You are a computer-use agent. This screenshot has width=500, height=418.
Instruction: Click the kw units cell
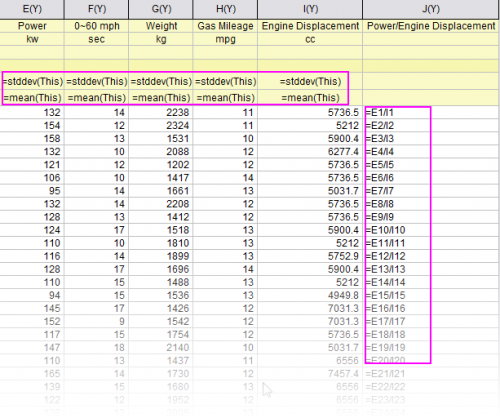coord(32,39)
